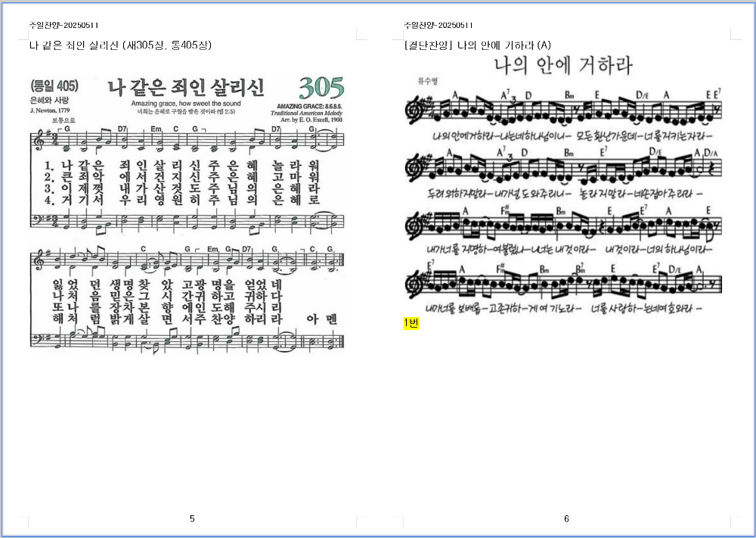
Task: Click the large song title "나의 안에 거하라"
Action: pyautogui.click(x=564, y=66)
